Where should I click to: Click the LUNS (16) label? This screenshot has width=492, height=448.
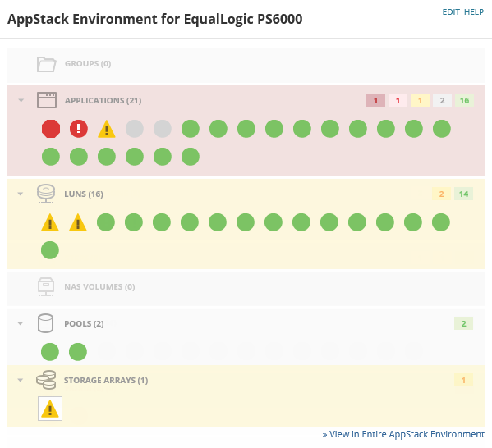[84, 194]
